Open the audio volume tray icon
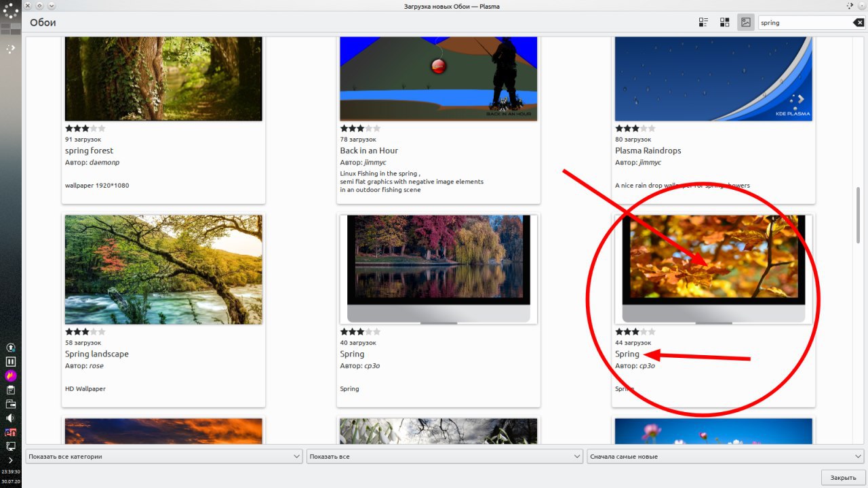The width and height of the screenshot is (868, 488). pos(11,418)
